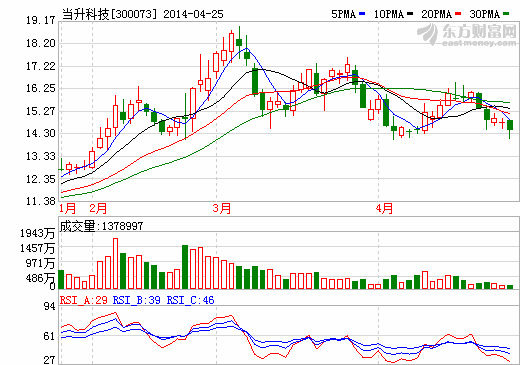
Task: Click the 1943万 volume axis label
Action: (37, 233)
